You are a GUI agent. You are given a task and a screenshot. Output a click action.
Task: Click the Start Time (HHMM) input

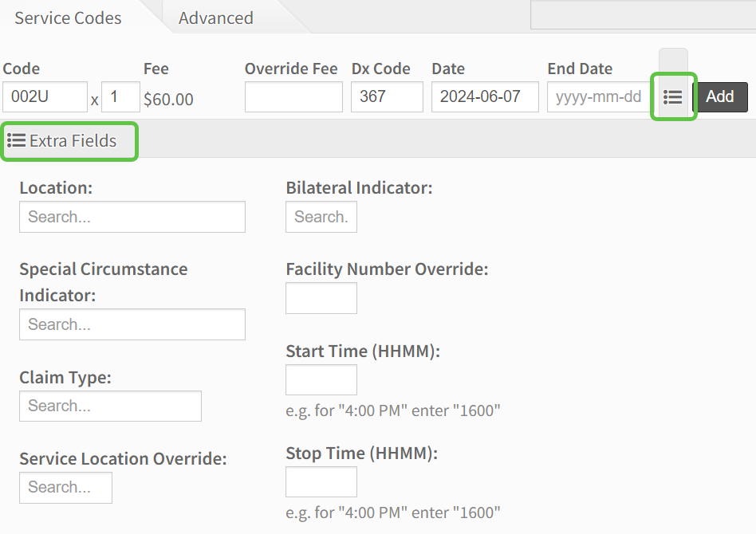pos(321,379)
